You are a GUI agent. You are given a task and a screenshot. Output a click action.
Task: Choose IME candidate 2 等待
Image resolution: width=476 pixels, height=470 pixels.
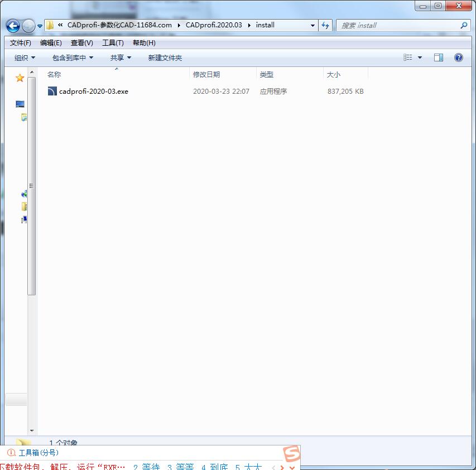click(x=147, y=467)
